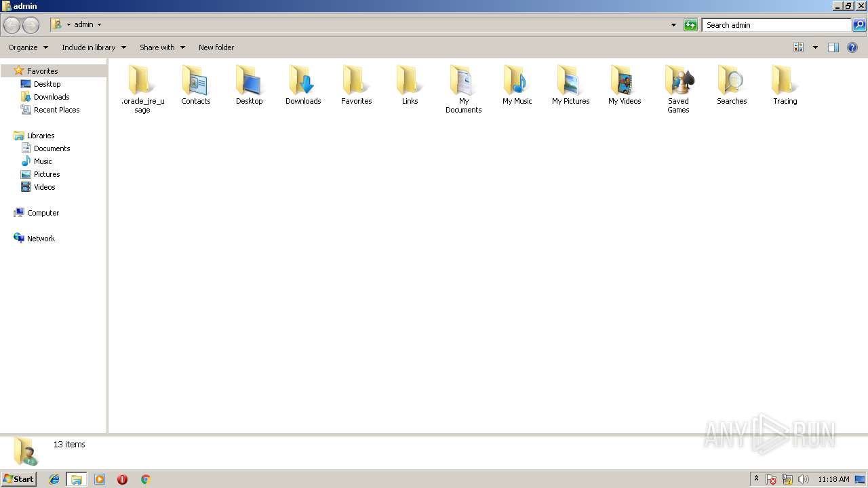Toggle the preview pane
The height and width of the screenshot is (488, 868).
[x=833, y=47]
